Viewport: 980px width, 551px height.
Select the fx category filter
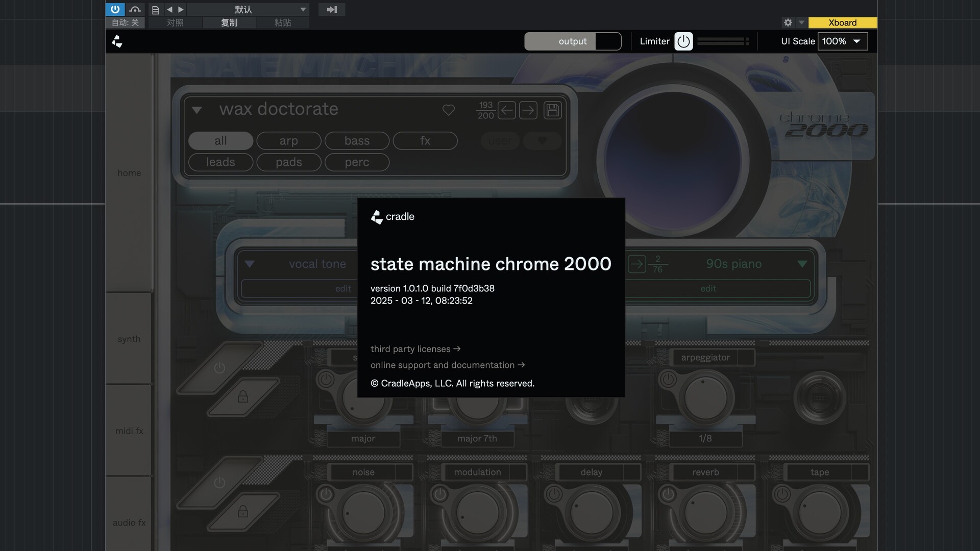(425, 141)
